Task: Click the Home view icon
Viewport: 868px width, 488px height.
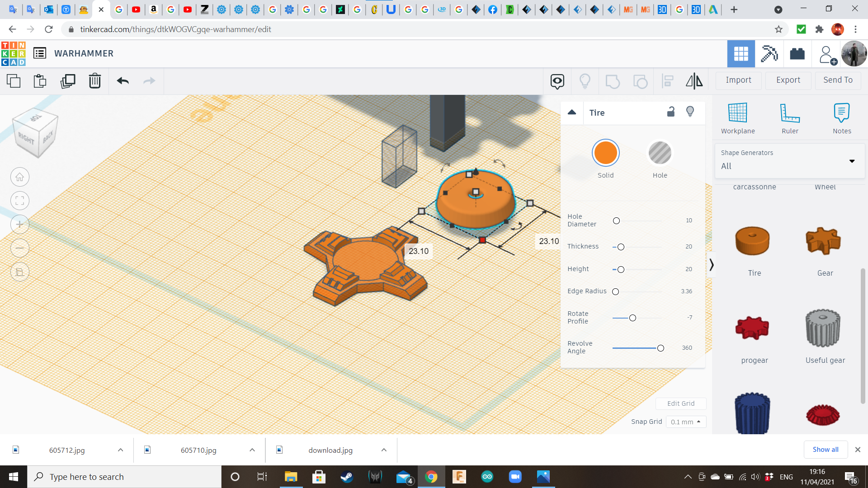Action: tap(20, 177)
